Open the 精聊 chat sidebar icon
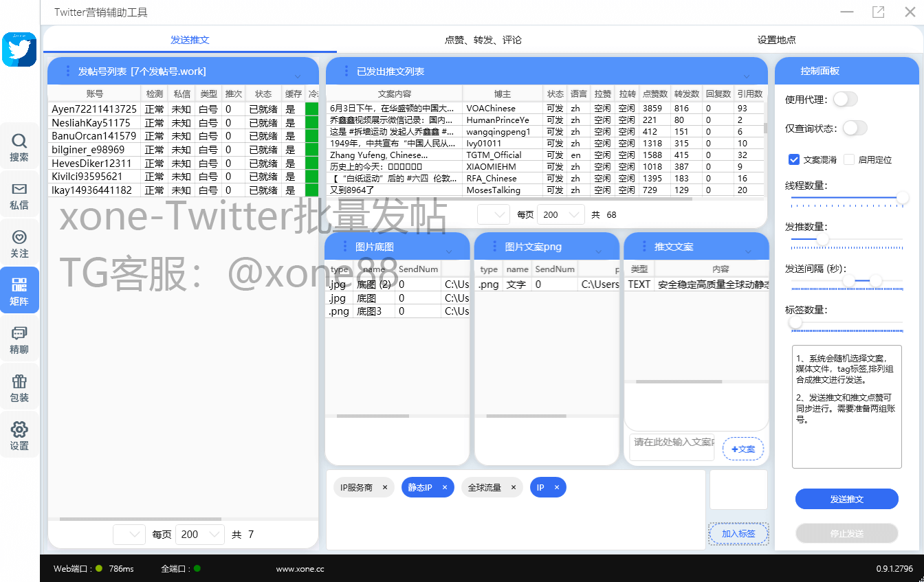This screenshot has width=924, height=582. click(19, 339)
